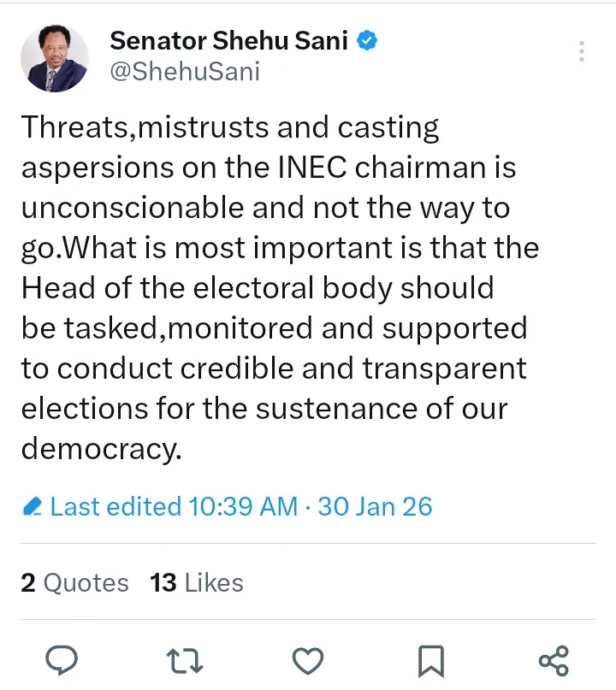Bookmark this tweet by Shehu Sani
This screenshot has width=616, height=690.
(430, 660)
